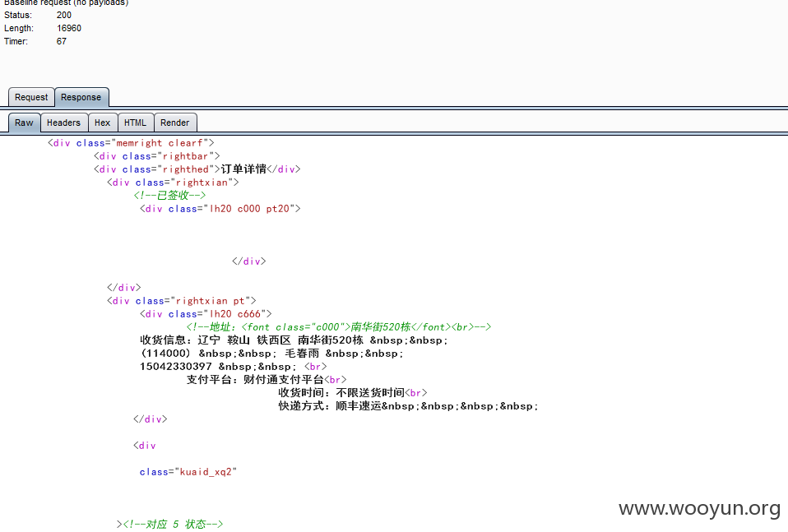Click the Status value 200
788x532 pixels.
click(x=64, y=15)
